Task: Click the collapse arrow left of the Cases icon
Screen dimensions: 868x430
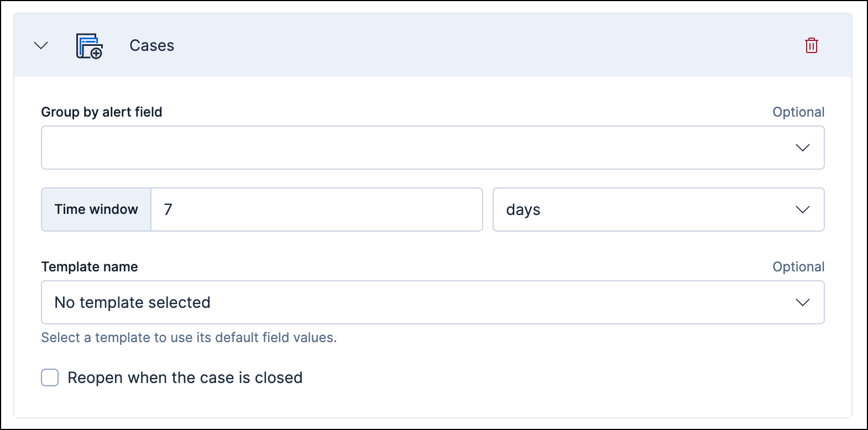Action: coord(40,45)
